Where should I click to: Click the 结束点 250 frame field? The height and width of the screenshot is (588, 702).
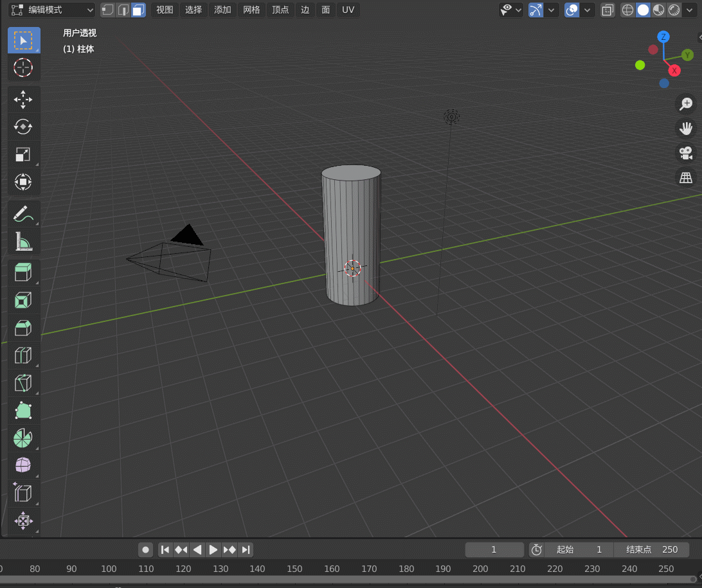point(651,549)
